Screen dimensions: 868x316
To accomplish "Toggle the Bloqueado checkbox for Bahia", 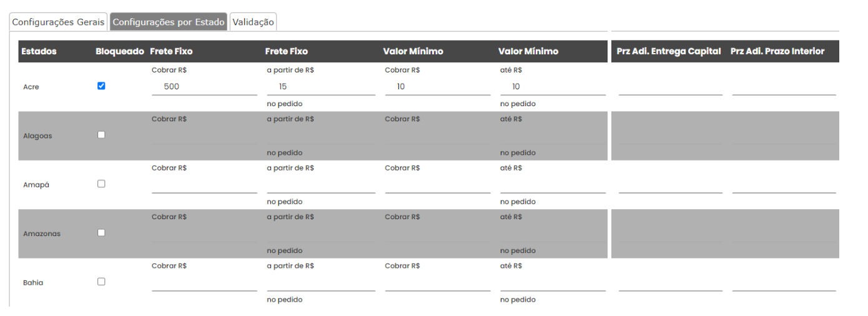I will [x=101, y=282].
